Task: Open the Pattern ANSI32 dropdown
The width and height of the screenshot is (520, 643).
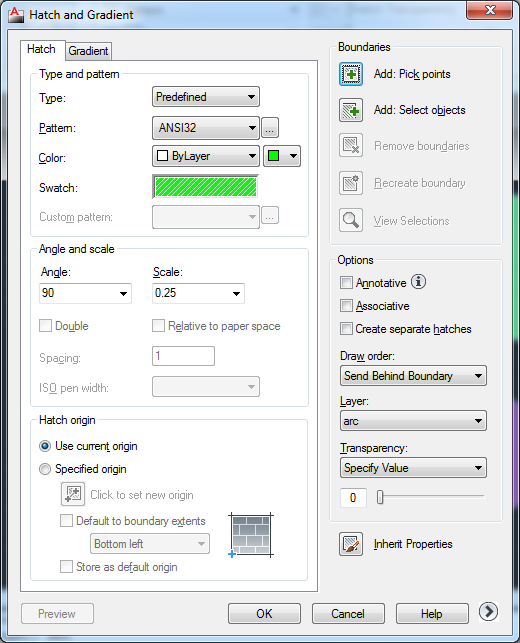Action: pos(206,128)
